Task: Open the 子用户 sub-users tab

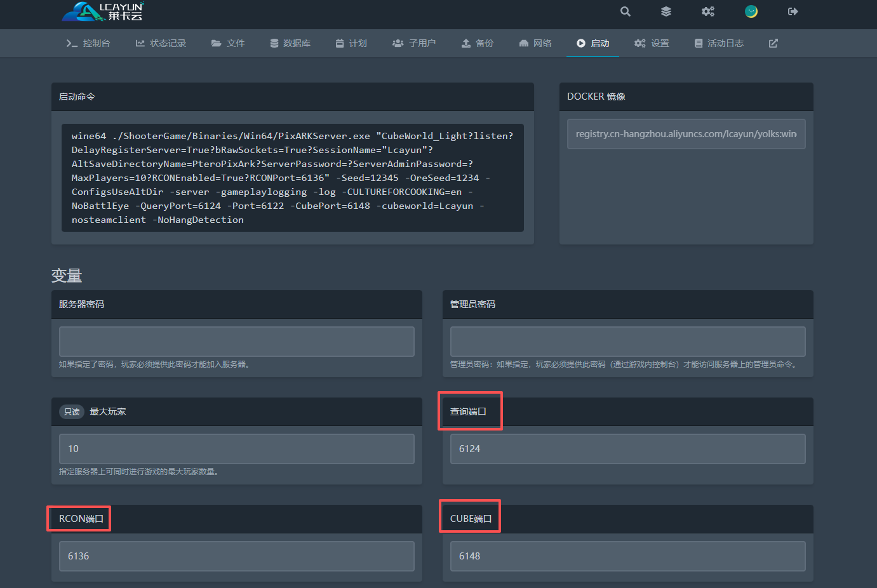Action: point(414,43)
